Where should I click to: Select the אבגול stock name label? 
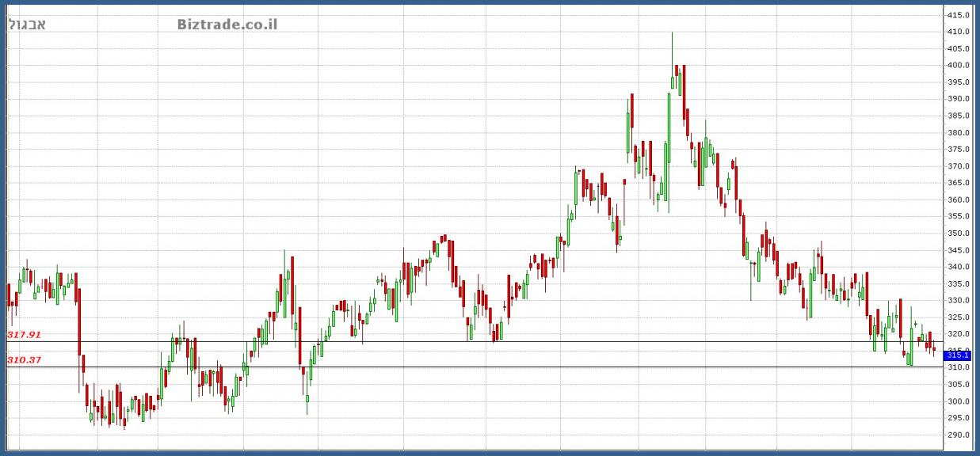coord(27,24)
